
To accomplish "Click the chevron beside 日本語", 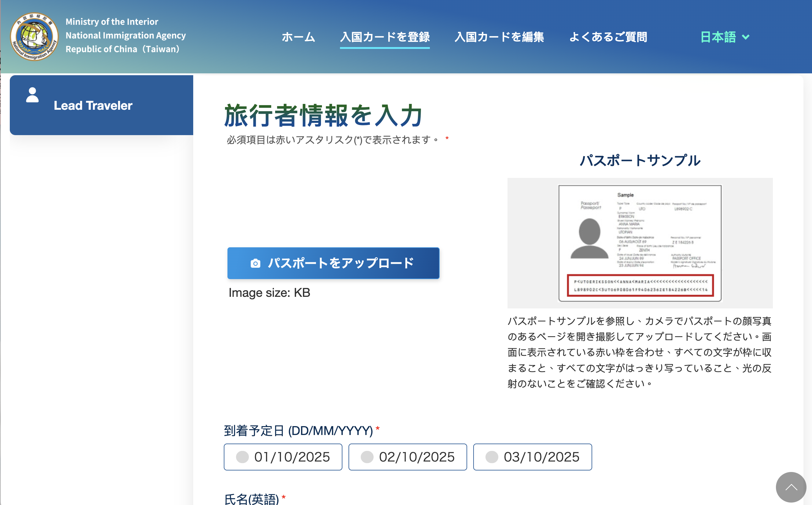I will click(746, 37).
